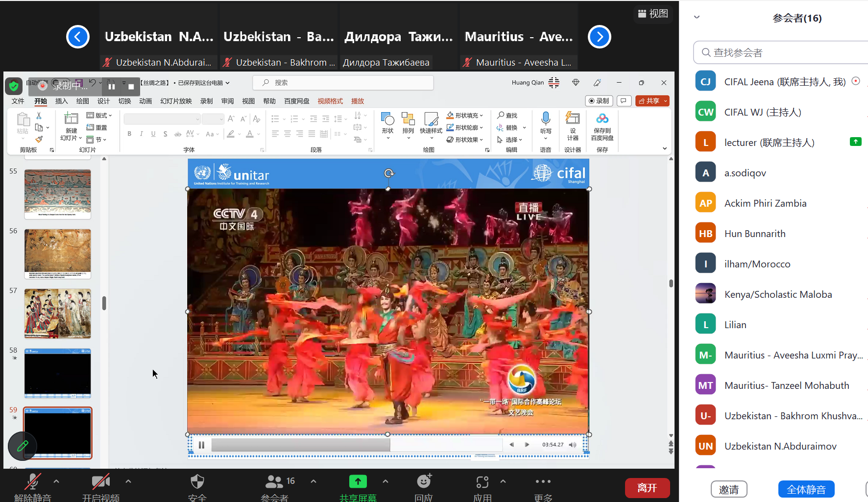
Task: Stop the Zoom recording overlay
Action: (131, 87)
